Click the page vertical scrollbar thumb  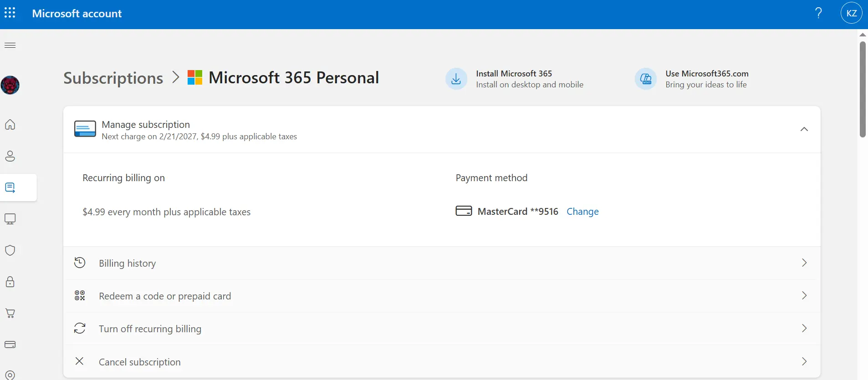coord(863,89)
